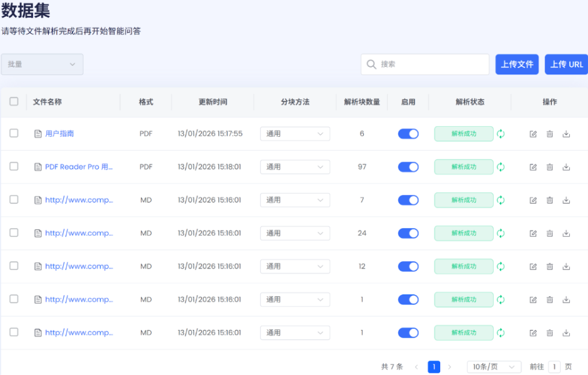Image resolution: width=588 pixels, height=375 pixels.
Task: Click the chunk count 97
Action: click(362, 167)
